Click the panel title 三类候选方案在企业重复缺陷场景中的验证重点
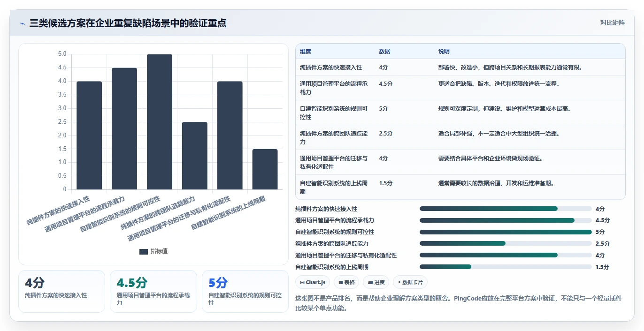The height and width of the screenshot is (331, 644). click(x=128, y=23)
